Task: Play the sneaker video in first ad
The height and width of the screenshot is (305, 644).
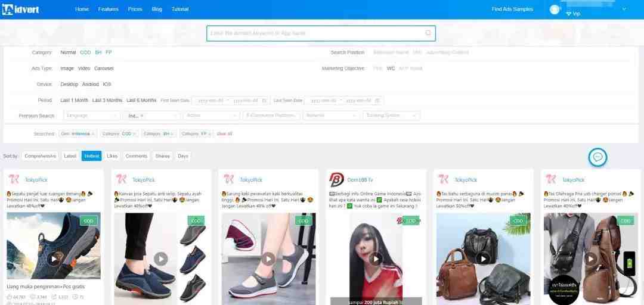Action: point(54,259)
